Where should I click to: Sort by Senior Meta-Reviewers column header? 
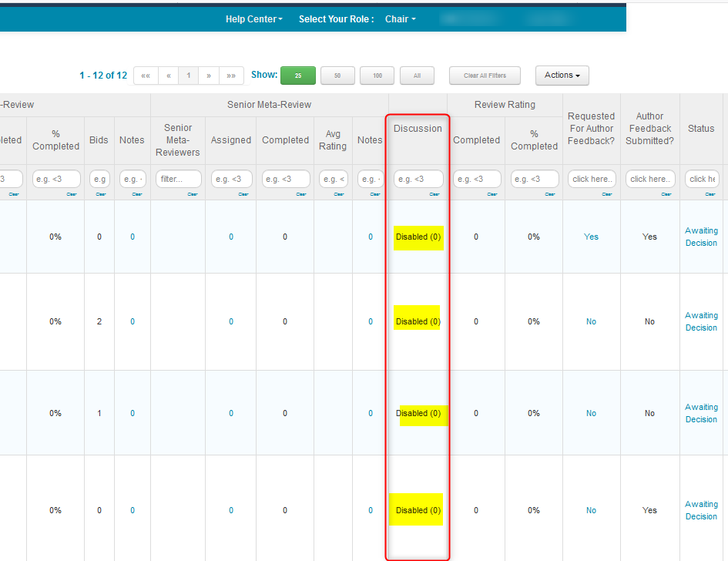click(x=178, y=139)
